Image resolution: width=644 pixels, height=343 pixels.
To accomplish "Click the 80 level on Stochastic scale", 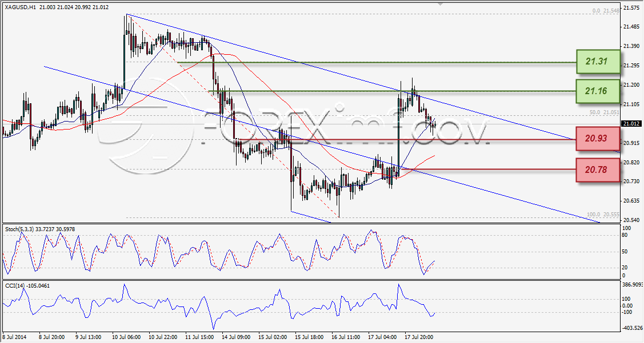I will [x=626, y=236].
